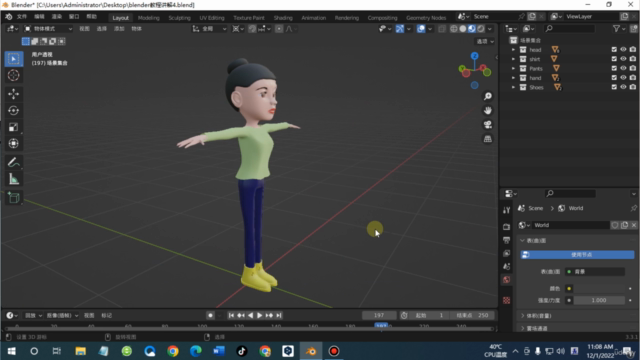Switch to rendered viewport shading
The width and height of the screenshot is (640, 360).
[481, 29]
